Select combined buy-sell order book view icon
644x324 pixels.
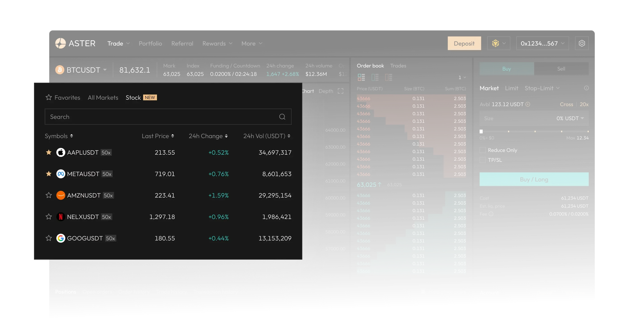coord(361,78)
